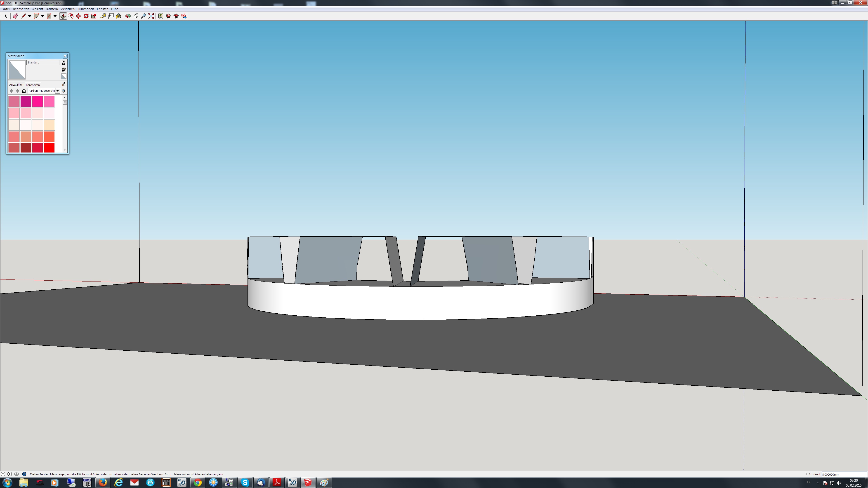Select the pure red color swatch
This screenshot has height=488, width=868.
[x=49, y=148]
